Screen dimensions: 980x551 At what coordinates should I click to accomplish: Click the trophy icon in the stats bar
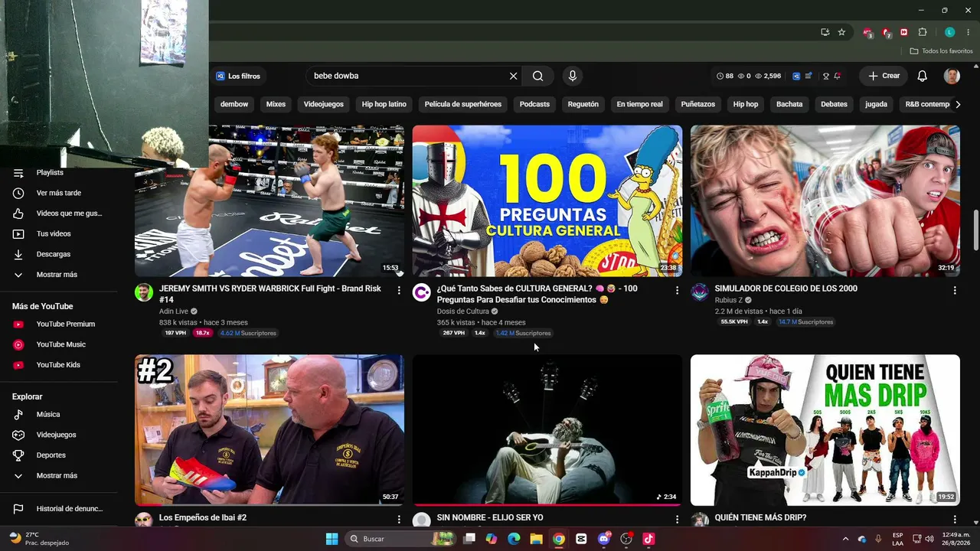point(826,76)
